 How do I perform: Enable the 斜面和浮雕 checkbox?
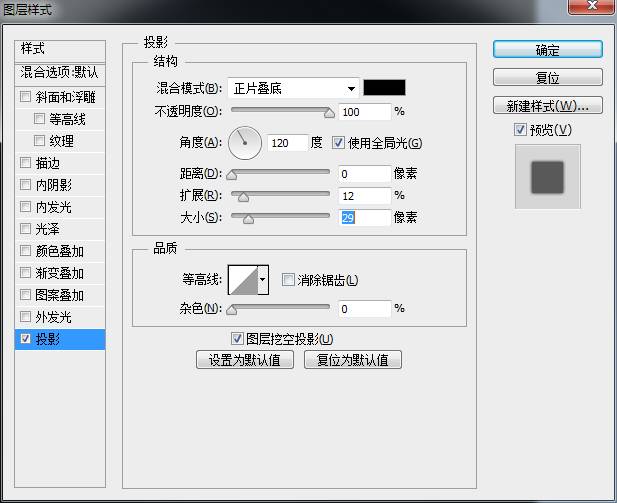[x=25, y=97]
